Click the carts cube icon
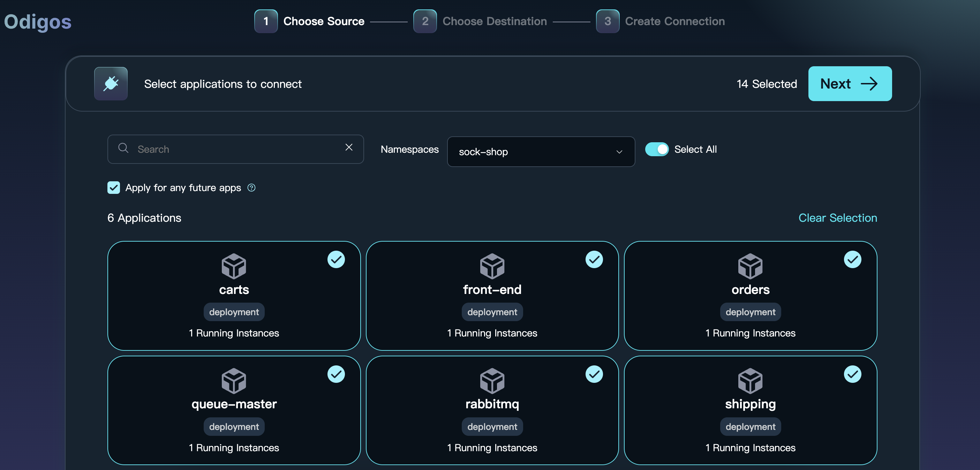 pos(234,266)
